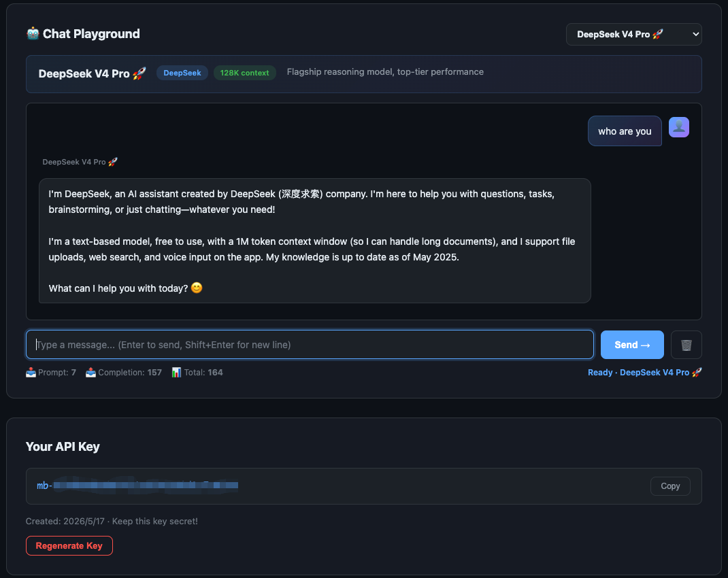728x578 pixels.
Task: Click the rocket icon in model header card
Action: pos(139,73)
